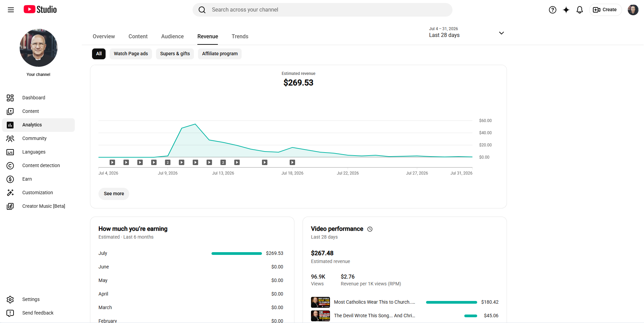Focus the Search across your channel field
Screen dimensions: 644x323
coord(323,10)
